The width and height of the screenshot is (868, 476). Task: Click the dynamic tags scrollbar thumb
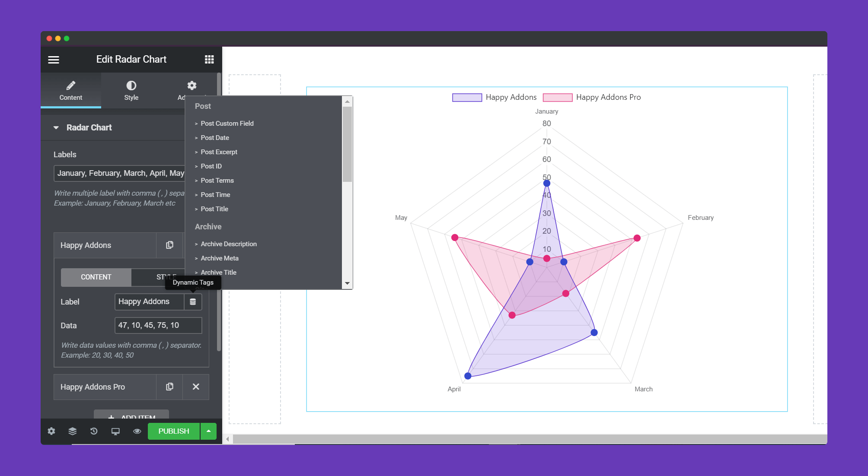[347, 144]
